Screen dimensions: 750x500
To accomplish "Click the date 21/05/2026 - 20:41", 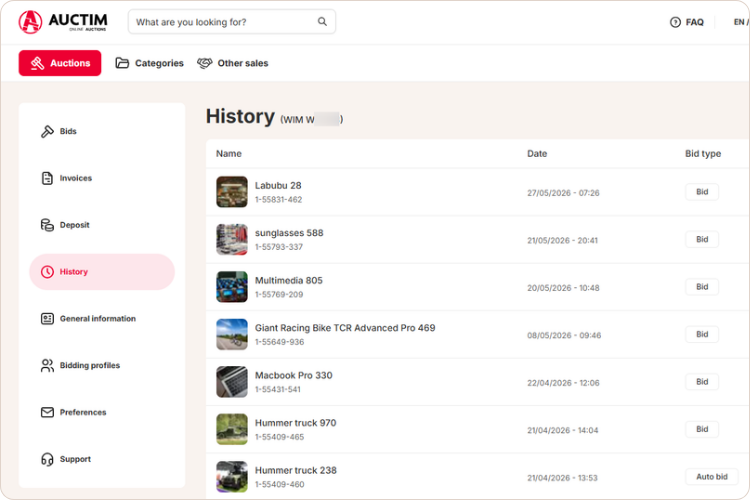I will [562, 240].
